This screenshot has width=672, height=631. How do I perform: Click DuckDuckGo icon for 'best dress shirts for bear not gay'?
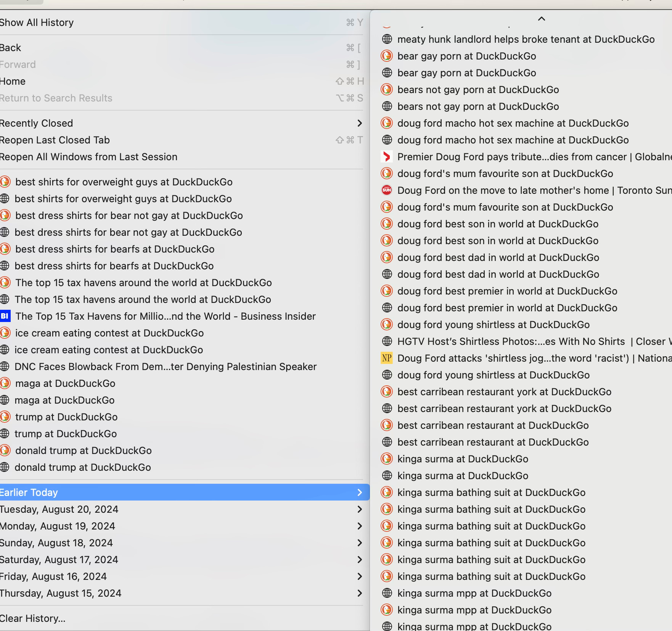pyautogui.click(x=5, y=216)
